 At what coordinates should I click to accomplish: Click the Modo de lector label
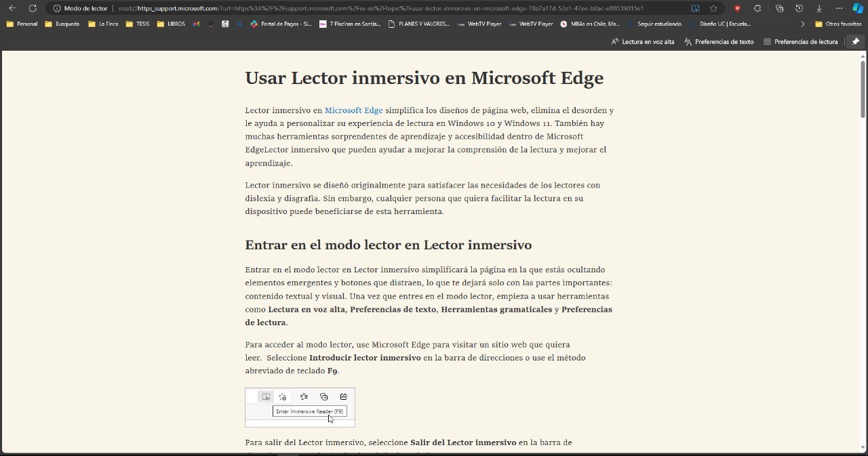click(x=85, y=8)
